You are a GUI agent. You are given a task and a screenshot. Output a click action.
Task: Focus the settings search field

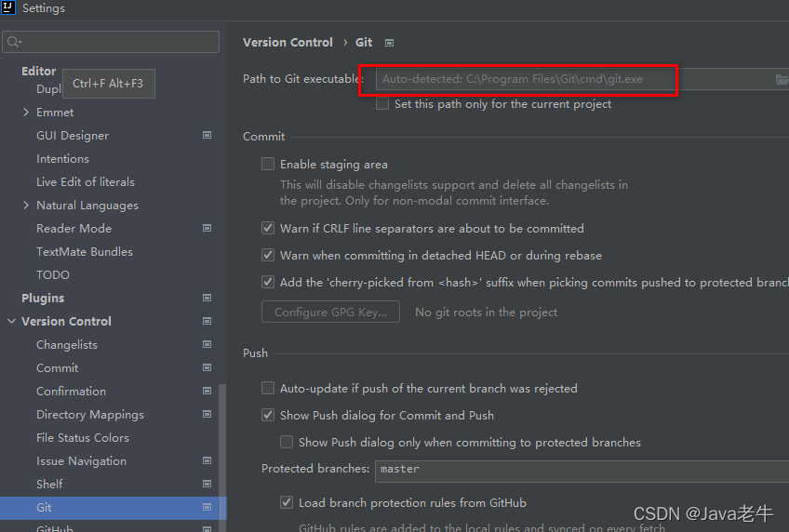coord(111,42)
